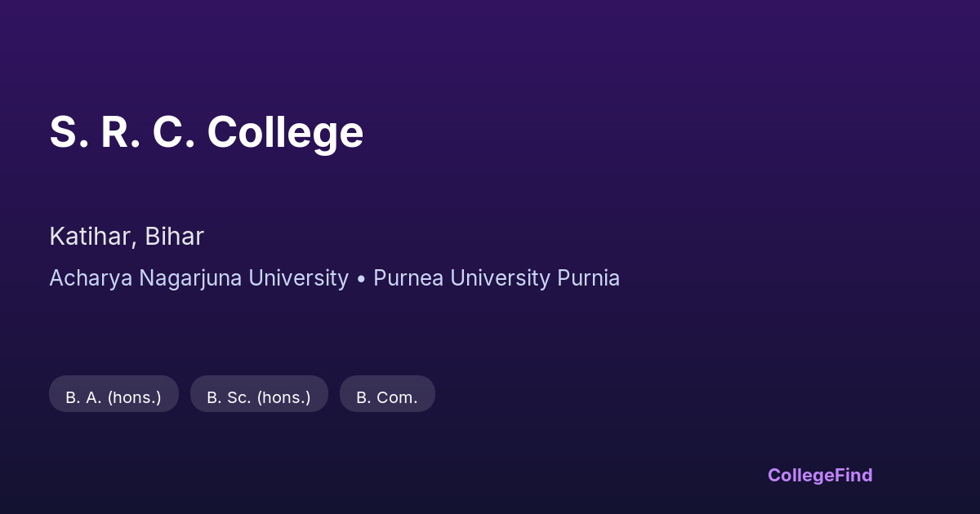The image size is (980, 514).
Task: Click the word "Acharya" in the affiliation line
Action: pyautogui.click(x=91, y=278)
